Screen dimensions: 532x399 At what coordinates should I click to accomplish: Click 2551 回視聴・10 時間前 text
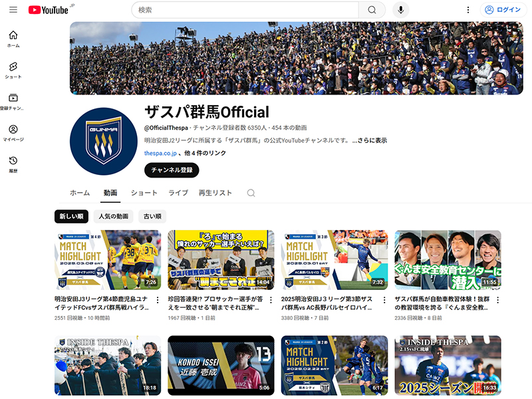[82, 318]
